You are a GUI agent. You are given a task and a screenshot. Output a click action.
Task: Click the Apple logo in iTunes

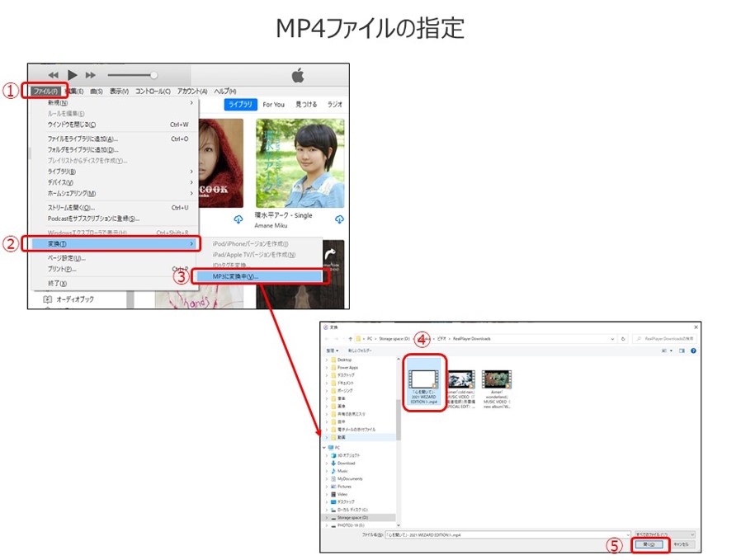click(298, 75)
